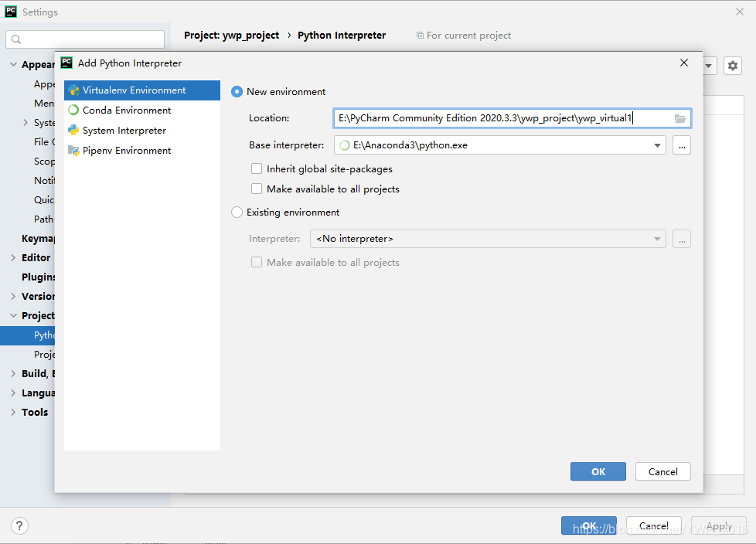
Task: Click the Pipenv Environment folder icon
Action: click(73, 151)
